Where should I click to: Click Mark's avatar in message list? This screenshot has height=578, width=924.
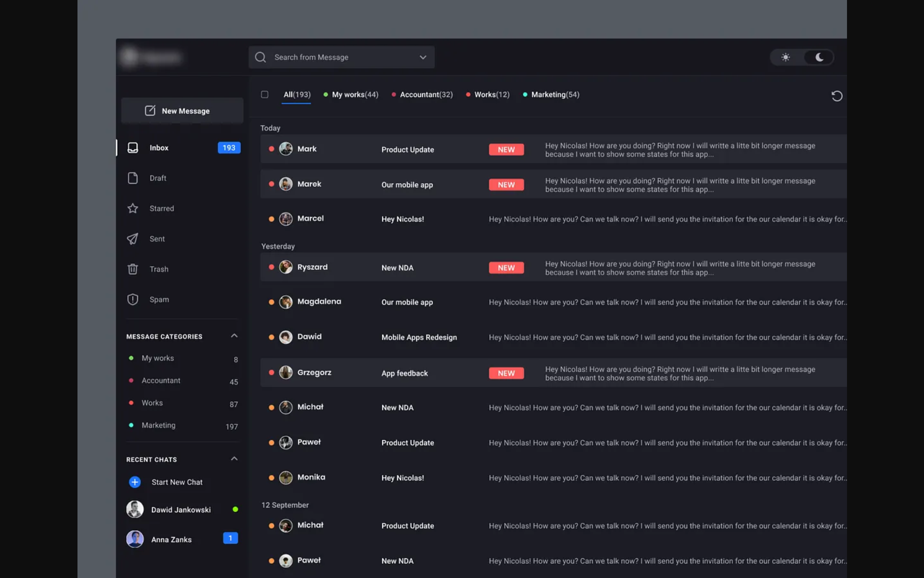click(286, 149)
